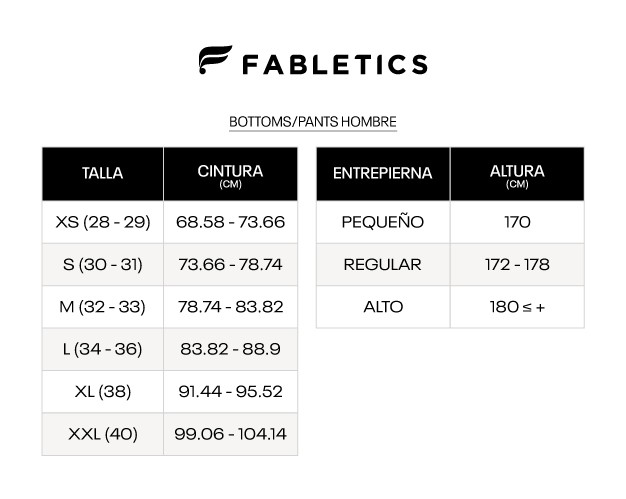Image resolution: width=626 pixels, height=499 pixels.
Task: Click the FABLETICS wordmark text
Action: [x=335, y=65]
